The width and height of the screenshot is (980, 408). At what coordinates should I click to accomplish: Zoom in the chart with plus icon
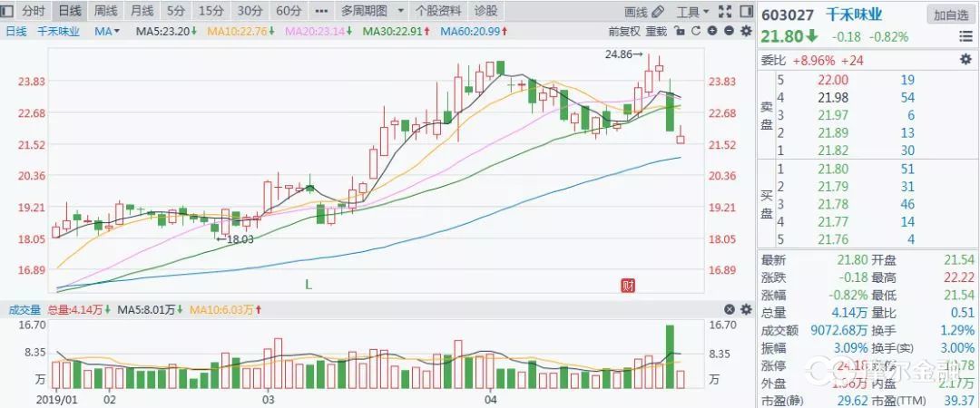712,31
